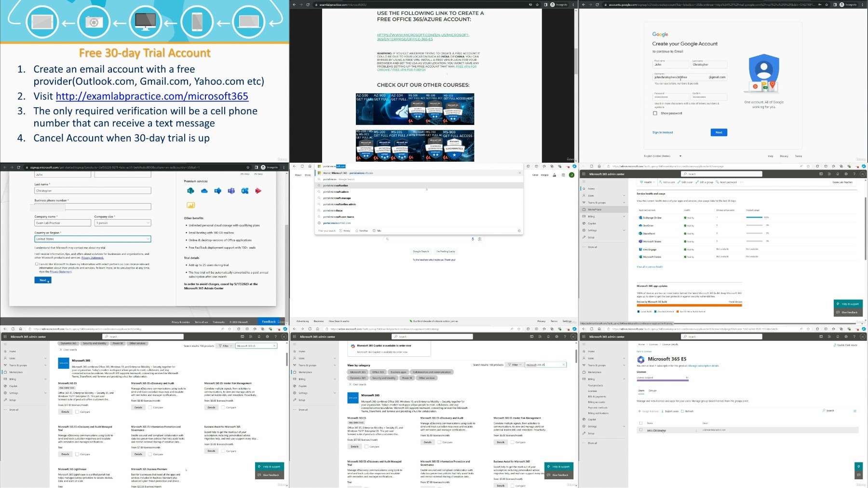Click Marketplace icon in service health frame sidebar
Screen dimensions: 868x488
(583, 209)
